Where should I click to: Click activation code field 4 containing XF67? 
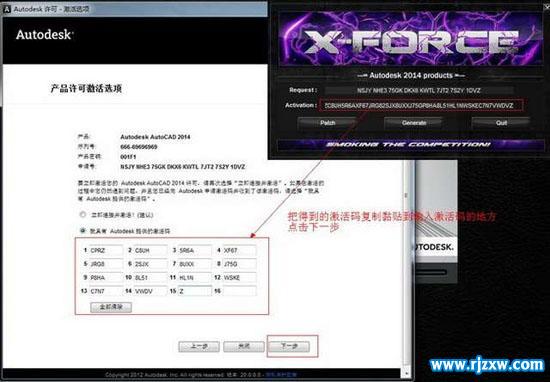click(240, 250)
